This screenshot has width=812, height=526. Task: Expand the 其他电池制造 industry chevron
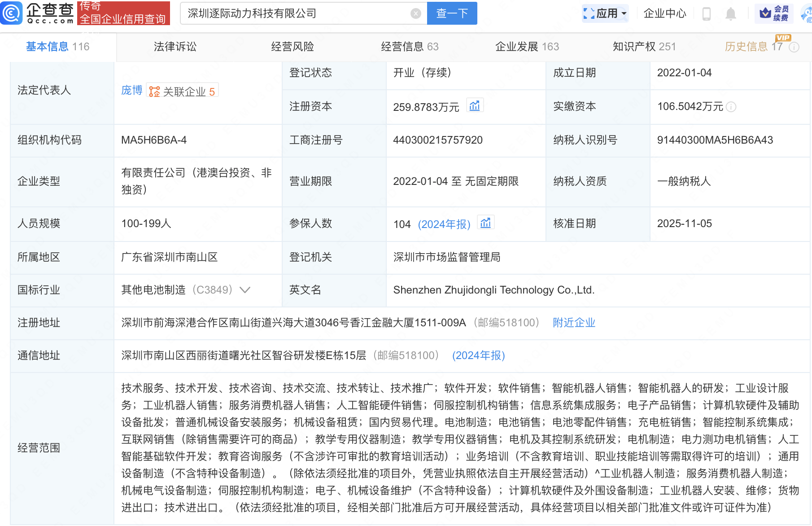coord(245,290)
